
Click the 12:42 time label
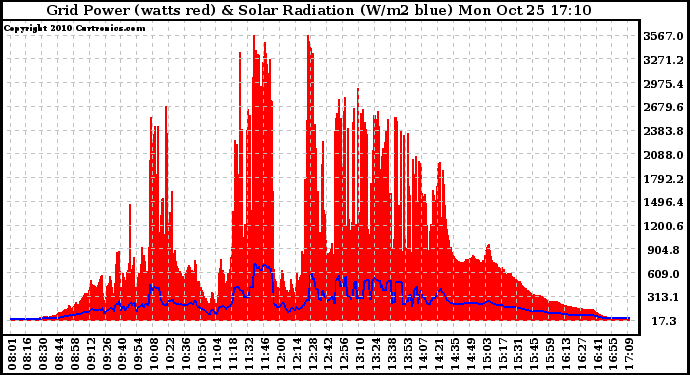point(327,353)
